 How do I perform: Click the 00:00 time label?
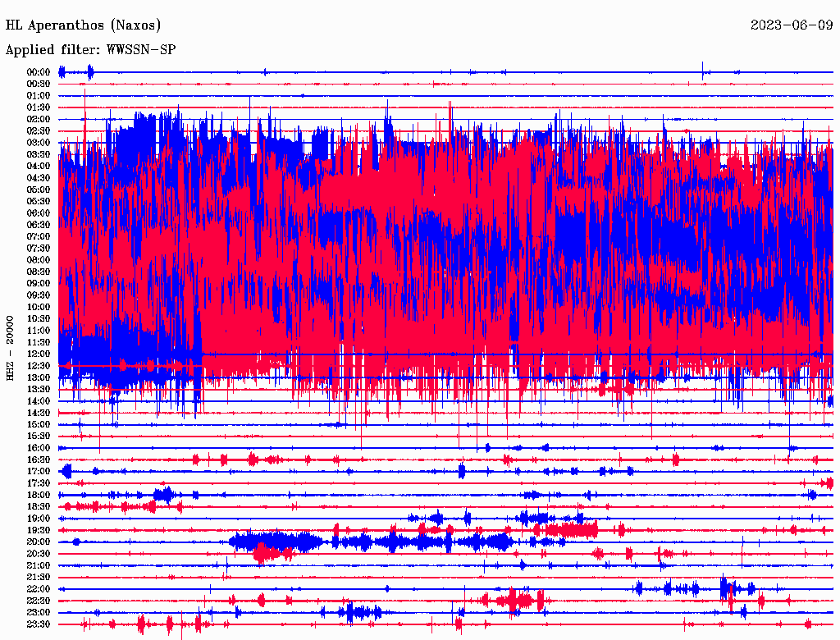coord(39,72)
